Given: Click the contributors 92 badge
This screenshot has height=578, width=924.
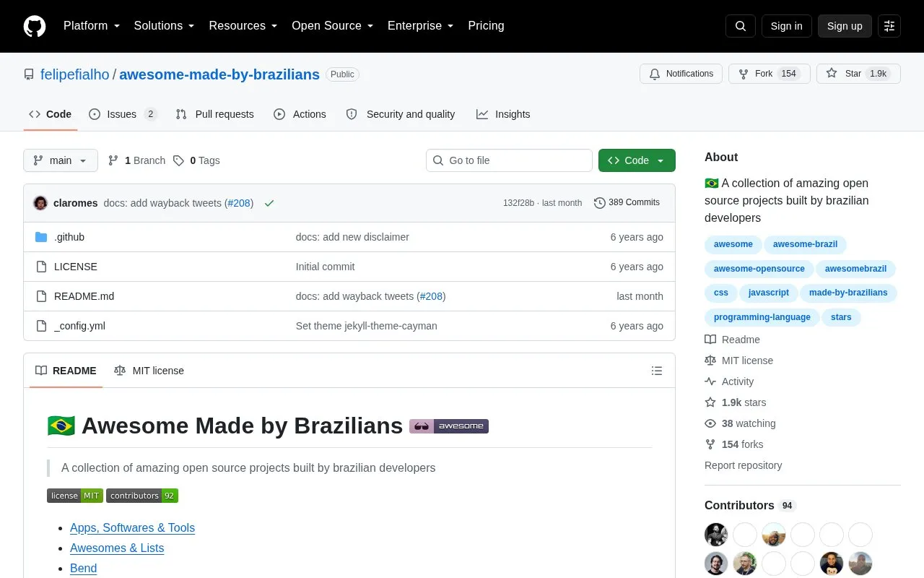Looking at the screenshot, I should 142,496.
